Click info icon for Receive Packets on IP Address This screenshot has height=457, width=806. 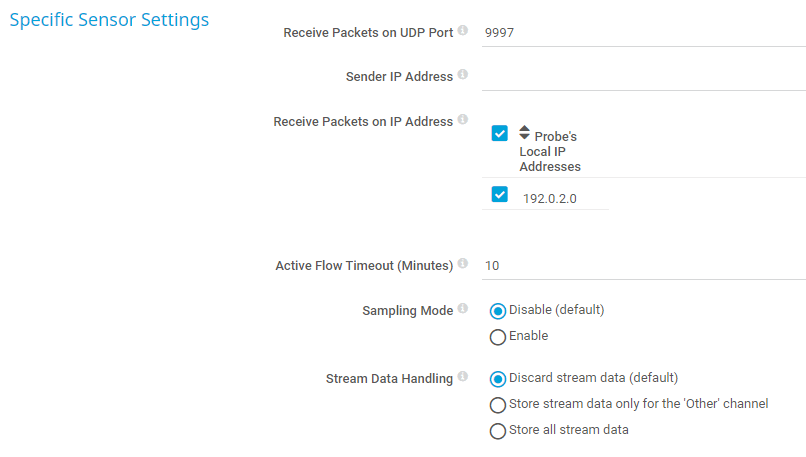(x=463, y=120)
